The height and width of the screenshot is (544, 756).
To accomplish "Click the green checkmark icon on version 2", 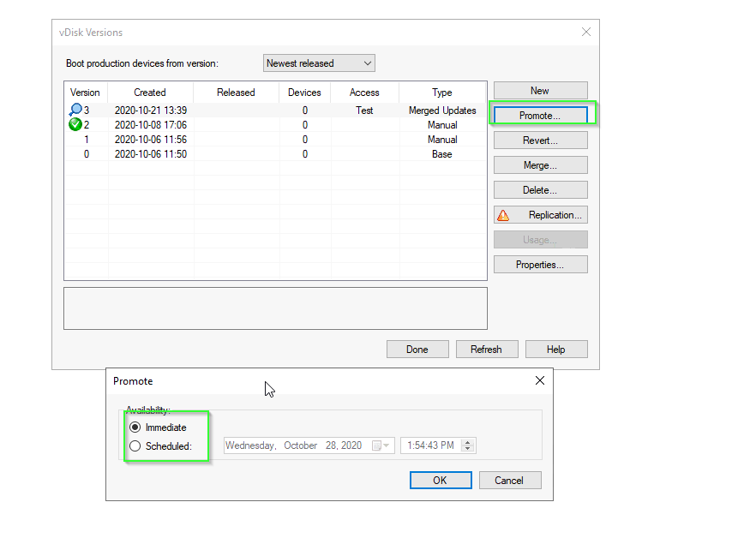I will tap(75, 124).
